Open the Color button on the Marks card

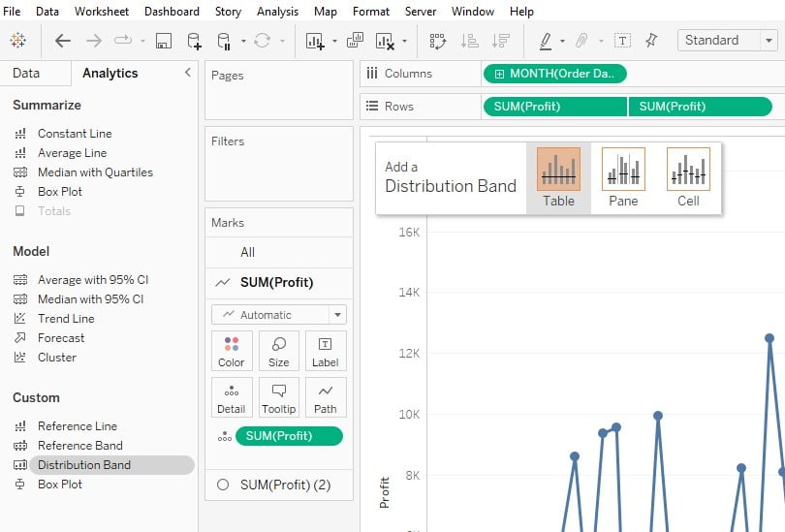pos(232,351)
